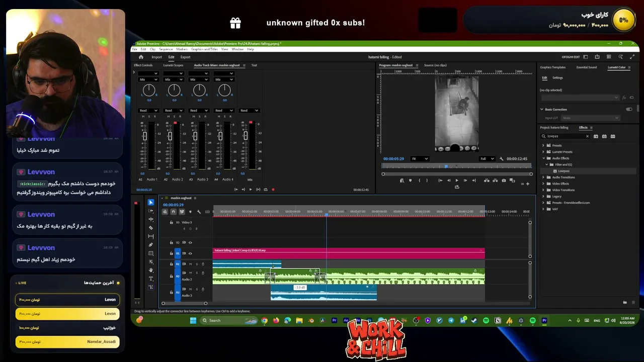Toggle Snap in the timeline (magnet icon)

[173, 212]
